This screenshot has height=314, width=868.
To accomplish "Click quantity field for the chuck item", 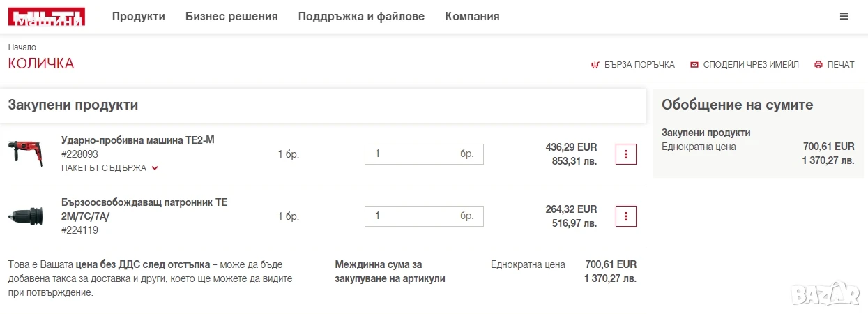I will tap(424, 216).
